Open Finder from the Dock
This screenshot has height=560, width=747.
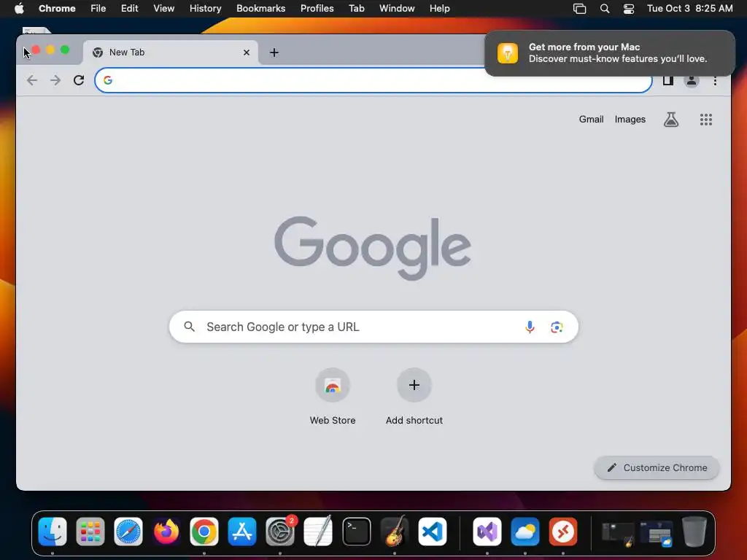click(53, 532)
